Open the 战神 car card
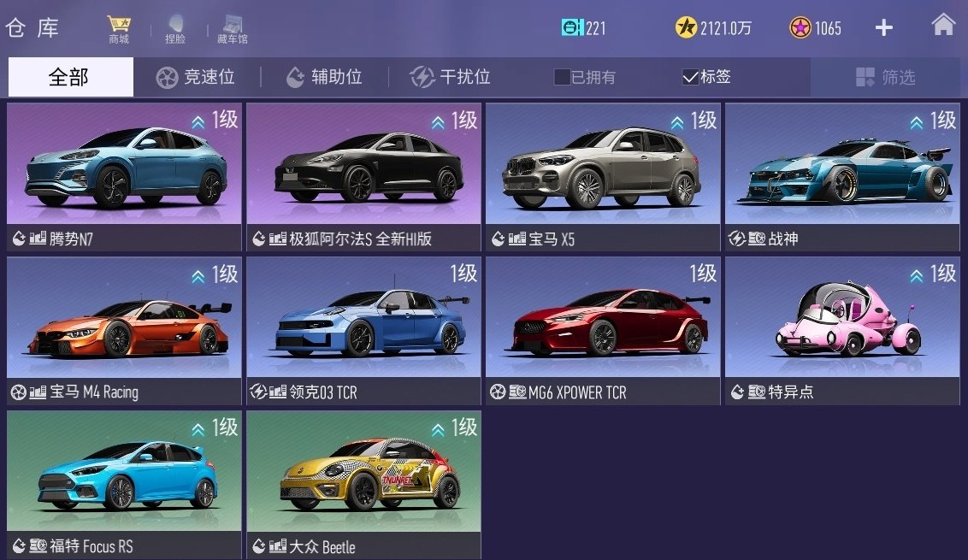The height and width of the screenshot is (560, 968). click(x=842, y=177)
